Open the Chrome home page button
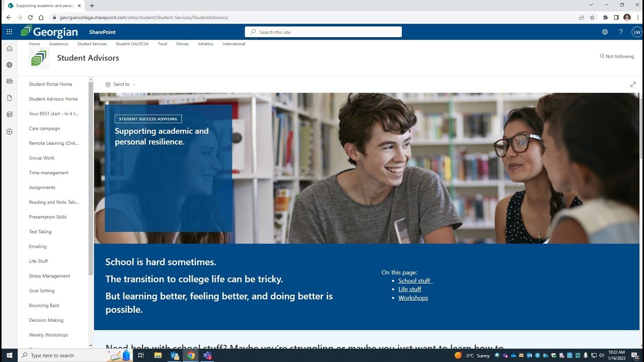The width and height of the screenshot is (644, 362). click(41, 17)
